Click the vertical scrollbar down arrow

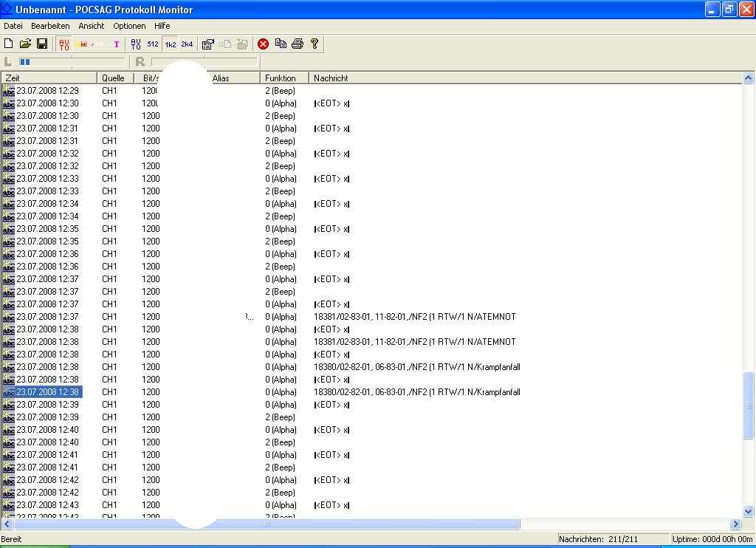749,511
